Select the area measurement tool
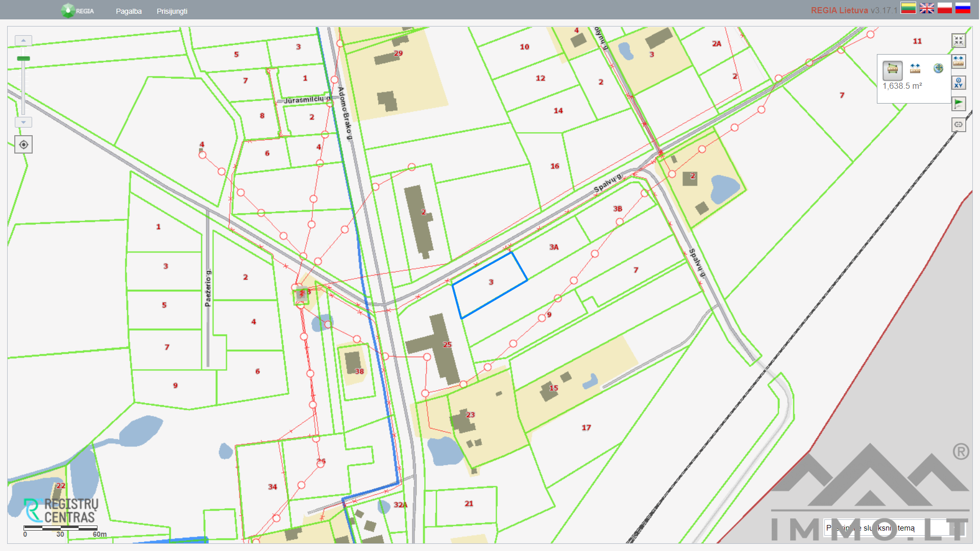The width and height of the screenshot is (980, 551). pyautogui.click(x=893, y=69)
